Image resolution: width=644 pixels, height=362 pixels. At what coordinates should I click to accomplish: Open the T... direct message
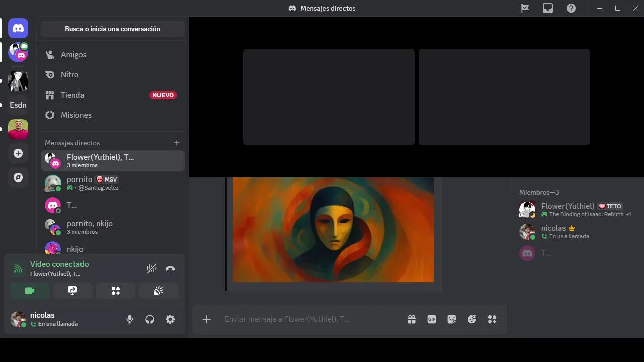[113, 205]
